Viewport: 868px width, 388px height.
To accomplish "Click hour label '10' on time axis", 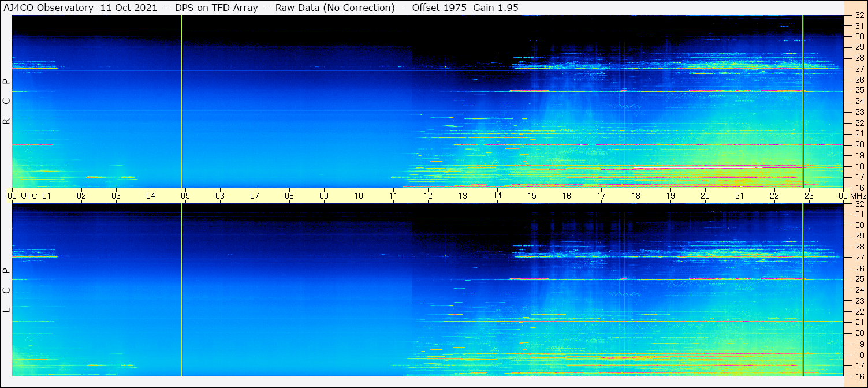I will point(359,196).
